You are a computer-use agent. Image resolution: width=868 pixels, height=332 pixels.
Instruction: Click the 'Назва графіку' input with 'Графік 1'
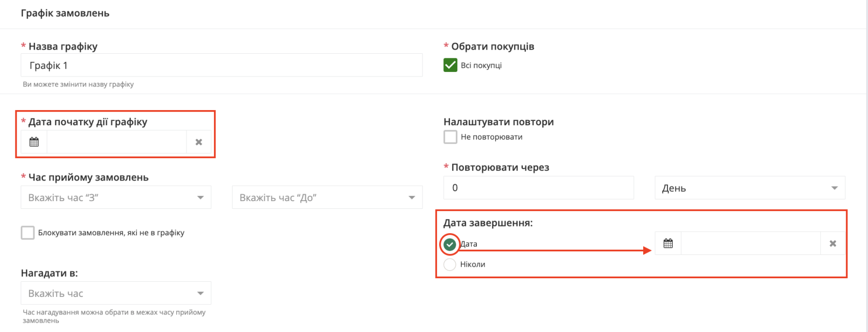click(222, 66)
